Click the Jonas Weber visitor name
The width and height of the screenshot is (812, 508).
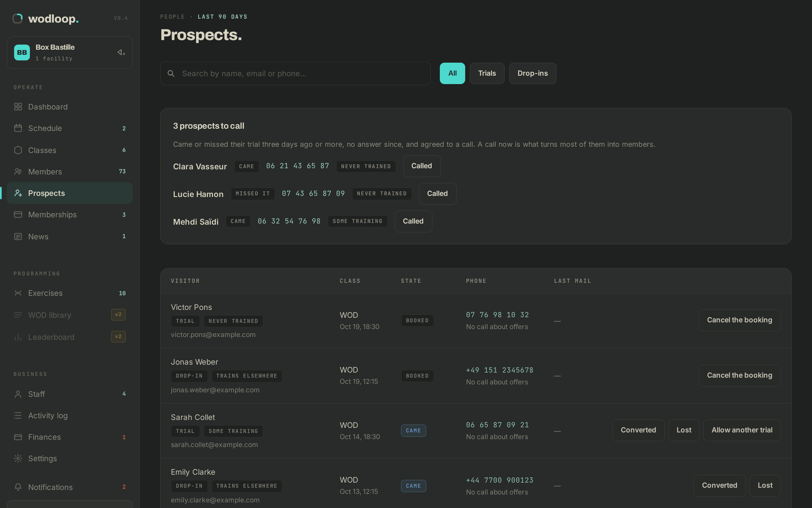[194, 362]
